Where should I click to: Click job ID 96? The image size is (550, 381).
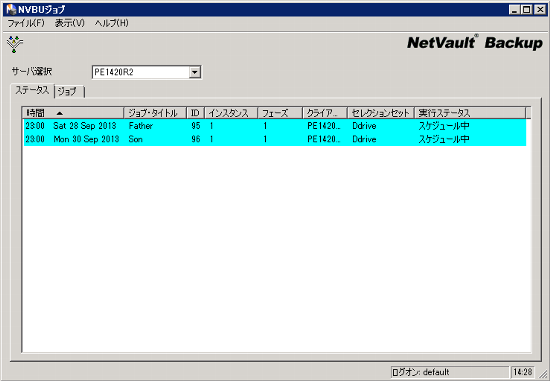coord(196,139)
